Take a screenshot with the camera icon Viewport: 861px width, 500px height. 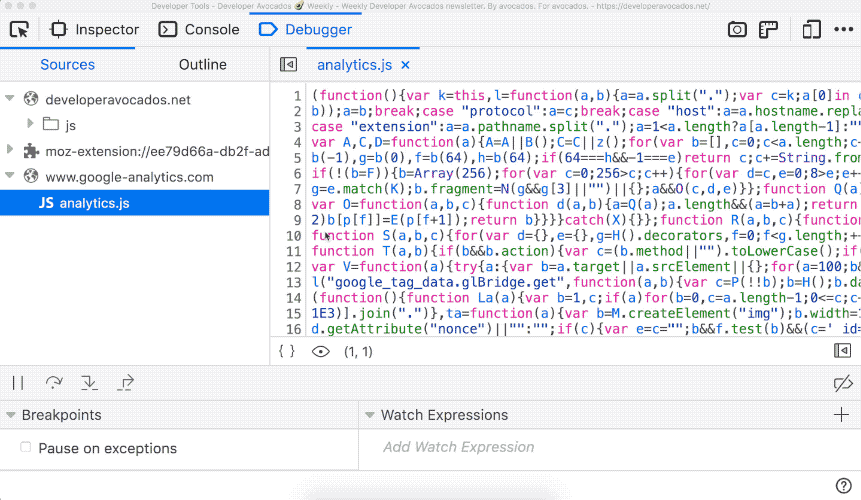coord(737,29)
